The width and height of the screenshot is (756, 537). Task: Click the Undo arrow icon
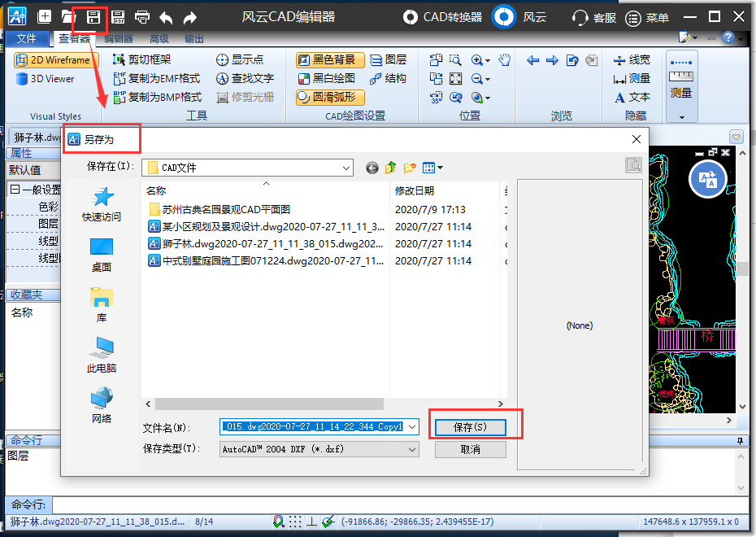click(x=166, y=18)
